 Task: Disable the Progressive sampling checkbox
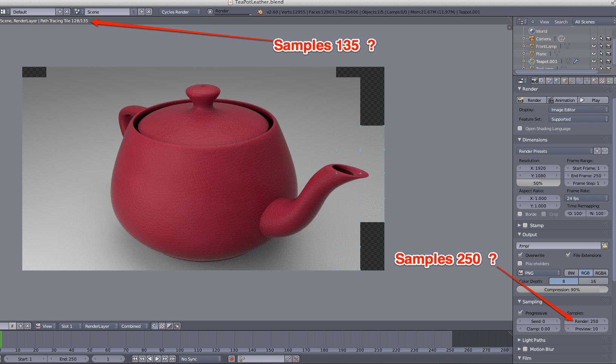coord(520,313)
